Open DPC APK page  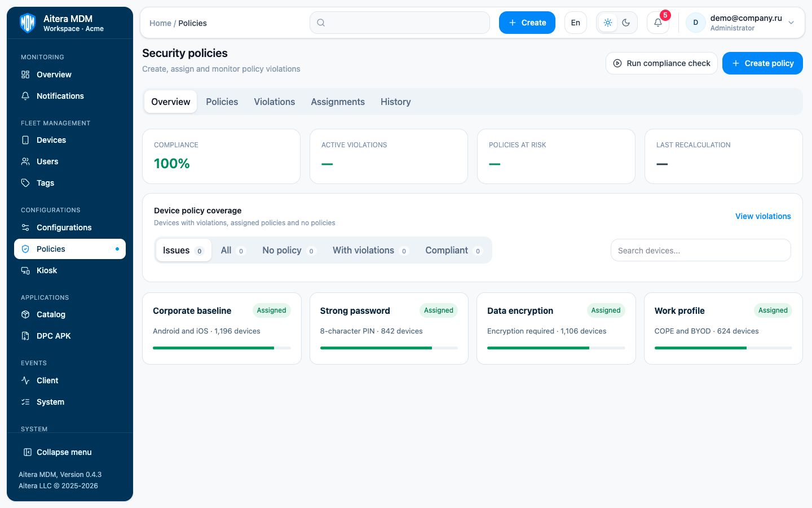(x=70, y=336)
